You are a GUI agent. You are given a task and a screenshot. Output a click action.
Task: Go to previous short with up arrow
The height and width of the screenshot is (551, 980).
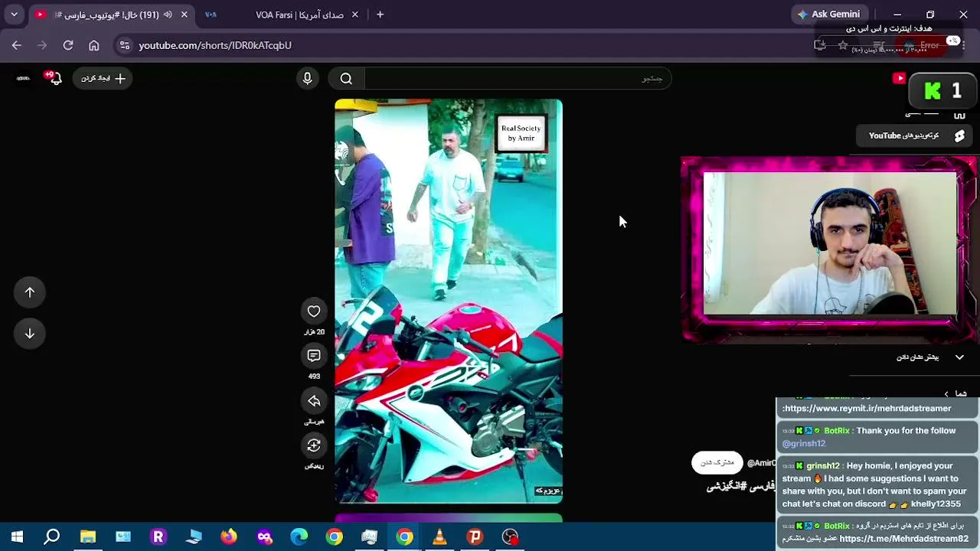tap(30, 292)
